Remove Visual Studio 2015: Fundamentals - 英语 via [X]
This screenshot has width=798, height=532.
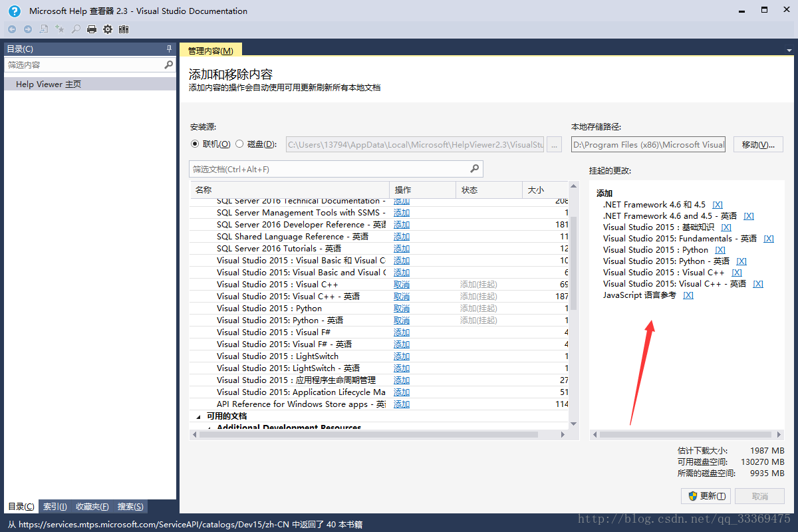[769, 239]
